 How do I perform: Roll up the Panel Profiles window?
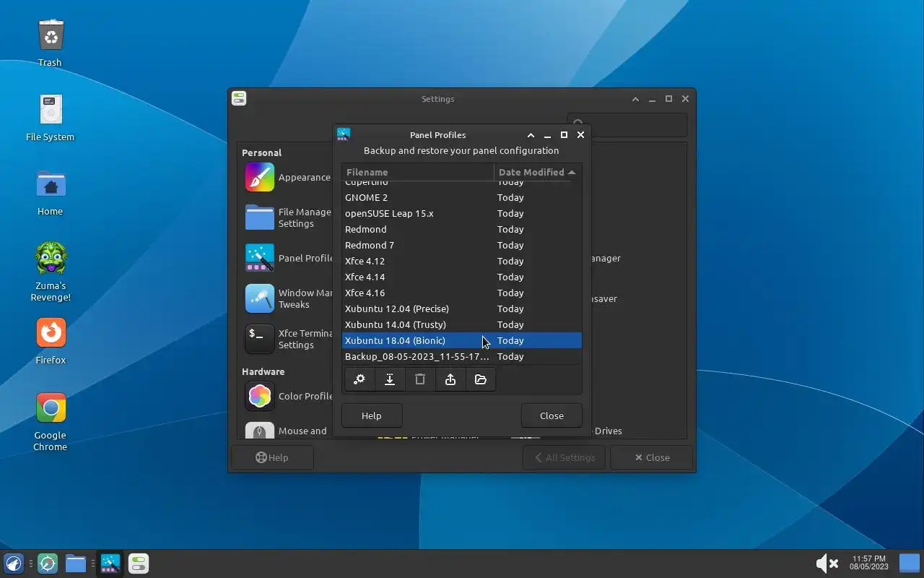point(531,135)
